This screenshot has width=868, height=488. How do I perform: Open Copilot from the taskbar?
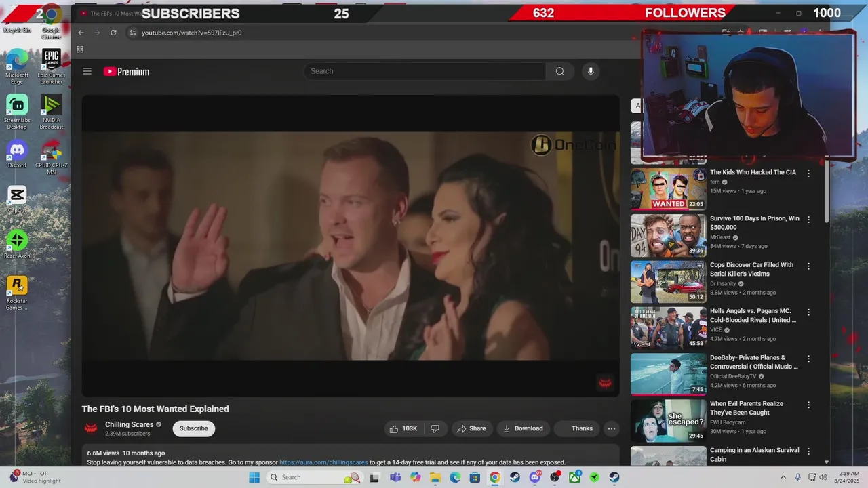pos(415,477)
